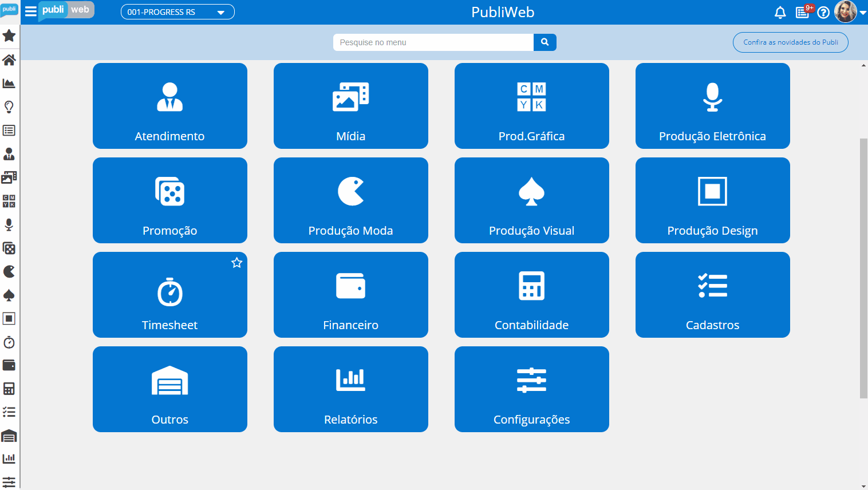This screenshot has width=868, height=490.
Task: Open microphone icon in sidebar
Action: coord(9,224)
